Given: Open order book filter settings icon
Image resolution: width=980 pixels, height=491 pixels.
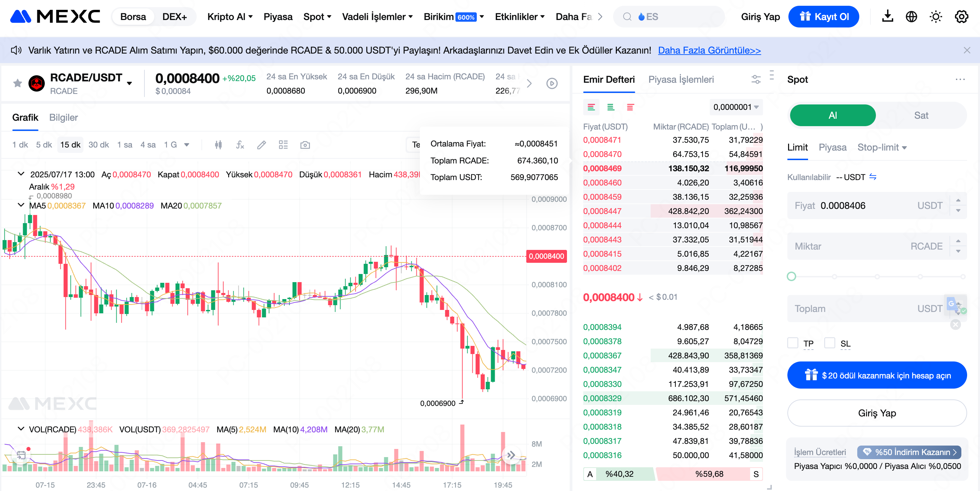Looking at the screenshot, I should (x=756, y=79).
